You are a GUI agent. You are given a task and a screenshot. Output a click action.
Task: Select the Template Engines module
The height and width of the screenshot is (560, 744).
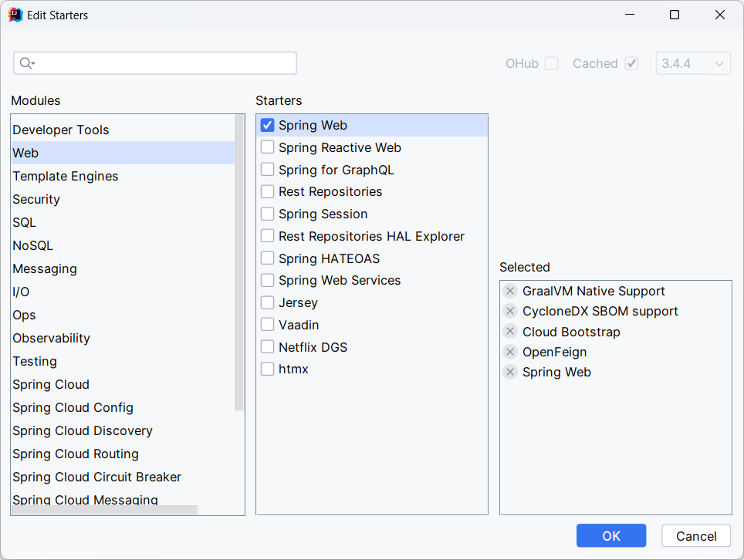pyautogui.click(x=123, y=176)
